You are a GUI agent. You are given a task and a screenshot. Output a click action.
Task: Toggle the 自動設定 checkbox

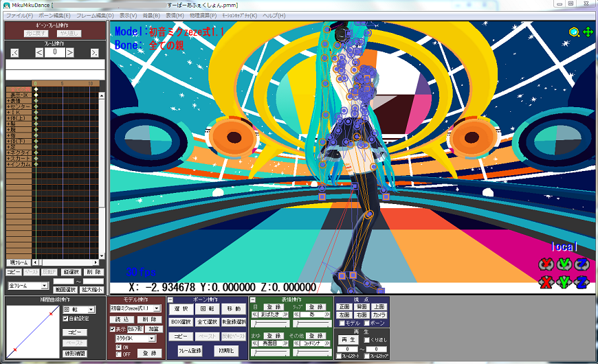tap(65, 319)
